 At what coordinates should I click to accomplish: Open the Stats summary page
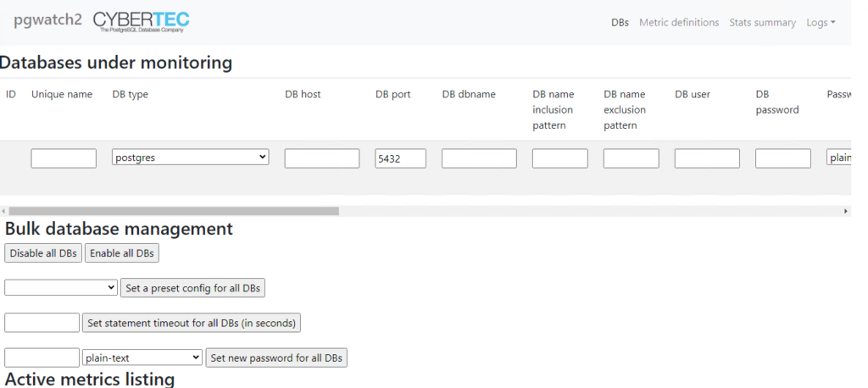click(x=762, y=23)
